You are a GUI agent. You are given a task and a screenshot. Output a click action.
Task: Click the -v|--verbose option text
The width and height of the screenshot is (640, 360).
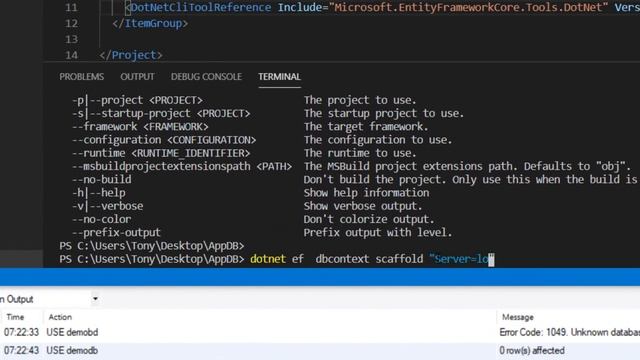108,206
